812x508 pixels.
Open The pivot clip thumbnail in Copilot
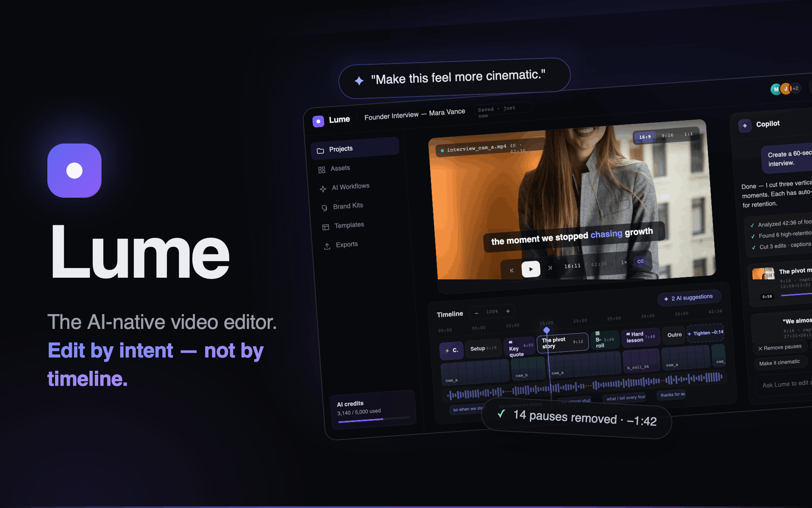[x=763, y=273]
